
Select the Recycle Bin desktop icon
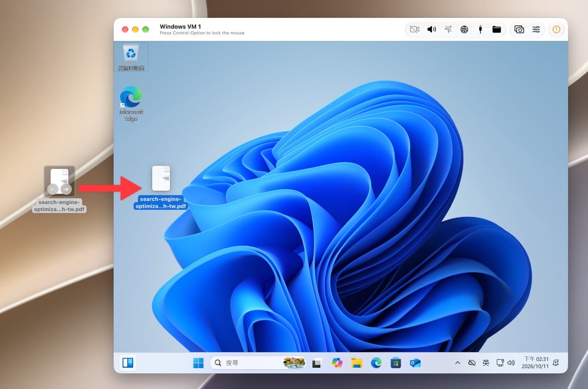click(x=131, y=57)
